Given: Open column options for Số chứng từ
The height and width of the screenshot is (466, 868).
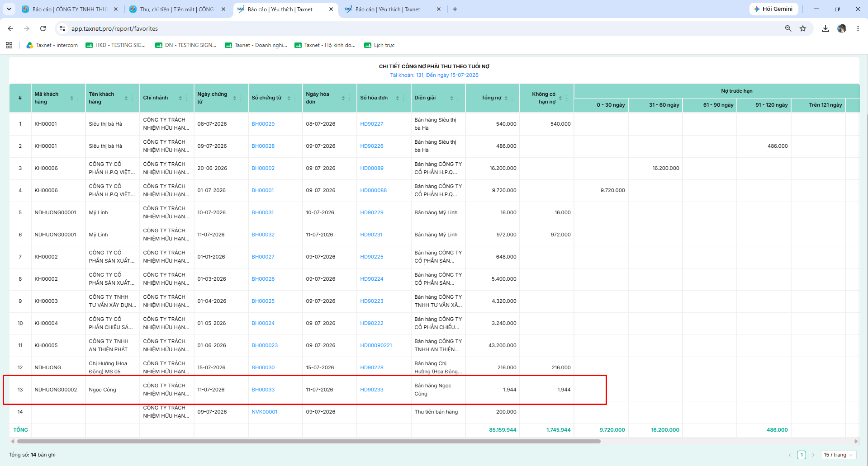Looking at the screenshot, I should (x=295, y=98).
